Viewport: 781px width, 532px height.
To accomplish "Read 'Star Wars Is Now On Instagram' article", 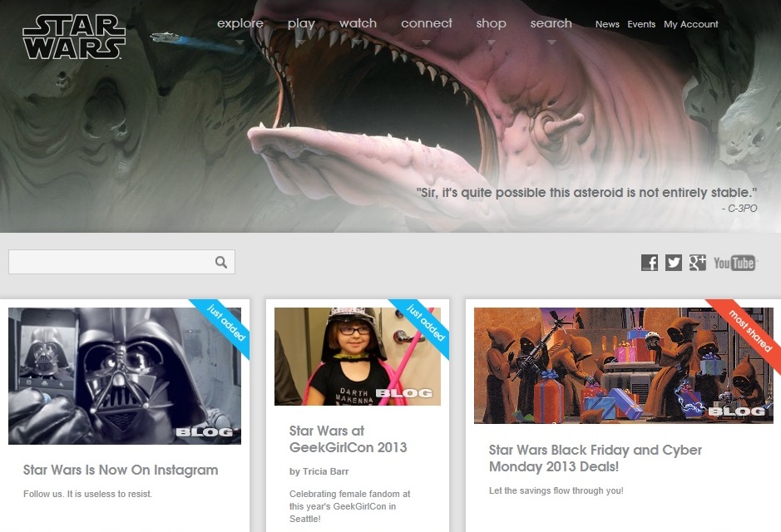I will point(121,470).
